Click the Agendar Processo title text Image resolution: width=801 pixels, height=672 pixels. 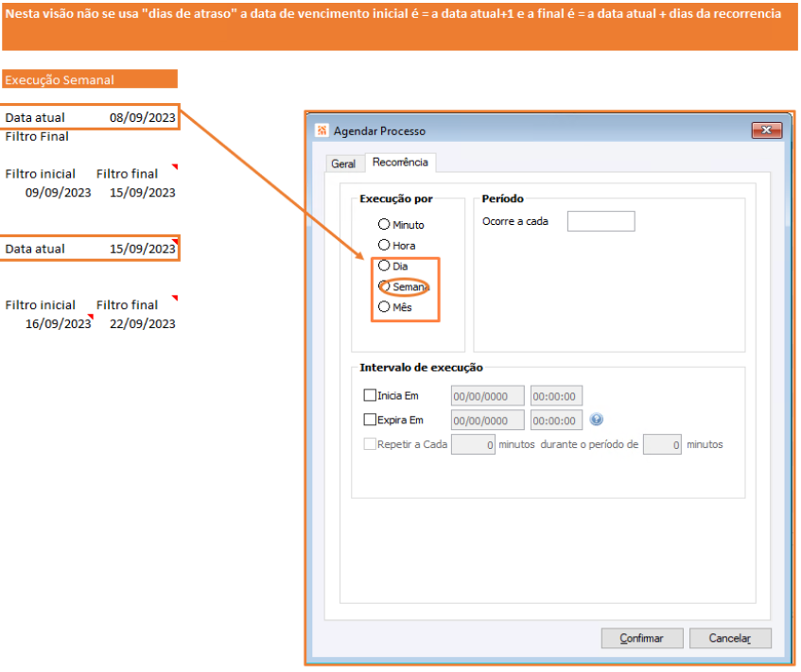[379, 131]
